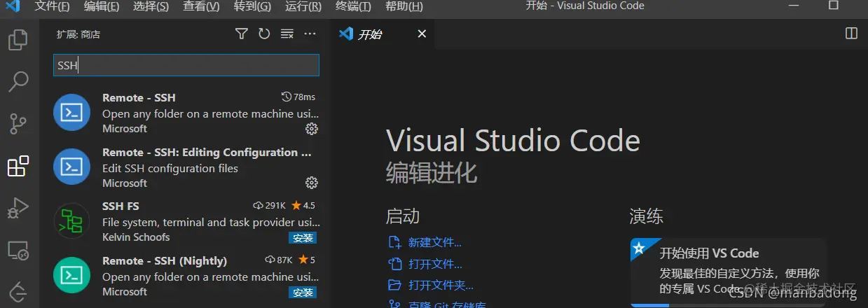Click the 新建文件... link
The height and width of the screenshot is (308, 868).
435,243
